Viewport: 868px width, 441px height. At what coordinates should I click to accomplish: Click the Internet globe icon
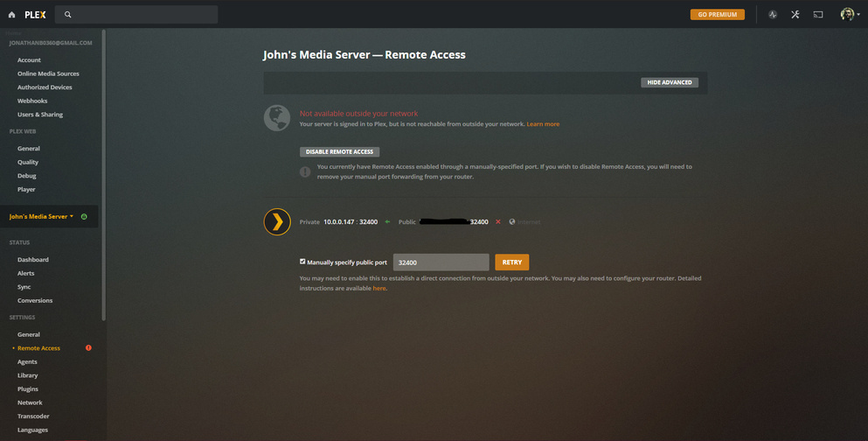(512, 221)
